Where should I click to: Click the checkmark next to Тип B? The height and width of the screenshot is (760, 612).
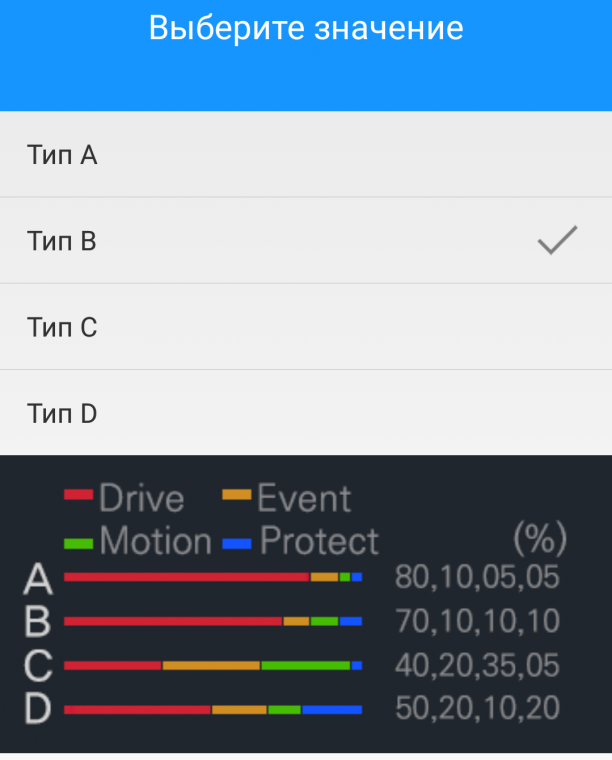click(x=557, y=240)
